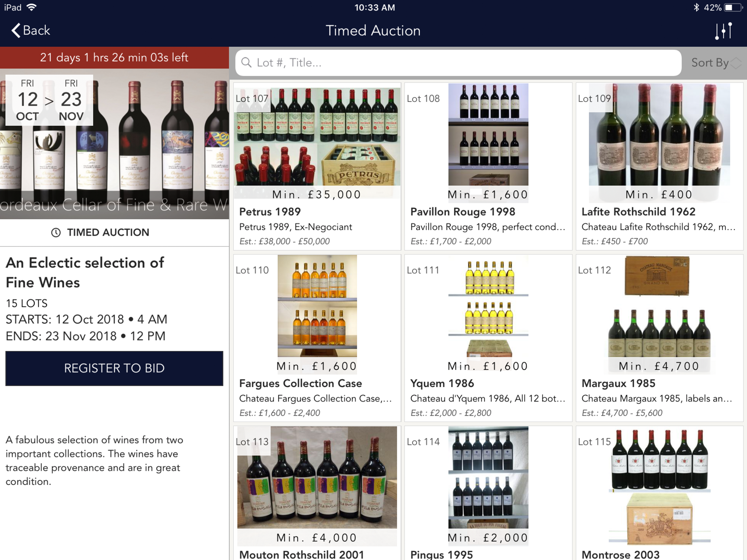The height and width of the screenshot is (560, 747).
Task: Tap the Wi-Fi status icon
Action: click(31, 7)
